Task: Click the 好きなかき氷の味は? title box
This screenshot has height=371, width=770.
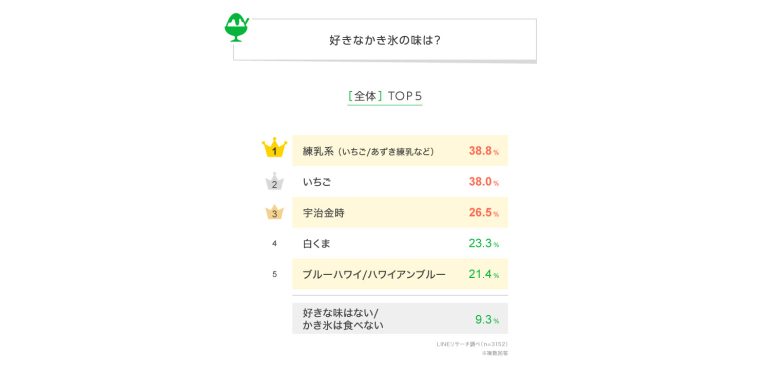Action: 385,40
